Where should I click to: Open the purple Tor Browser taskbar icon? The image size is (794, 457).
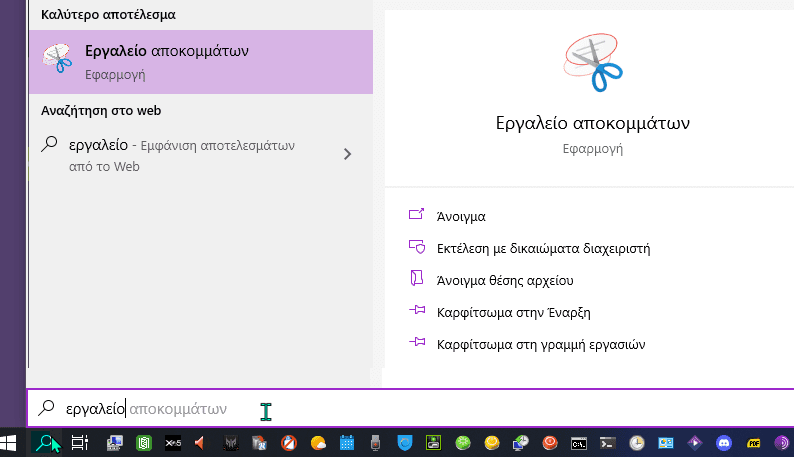pyautogui.click(x=782, y=443)
